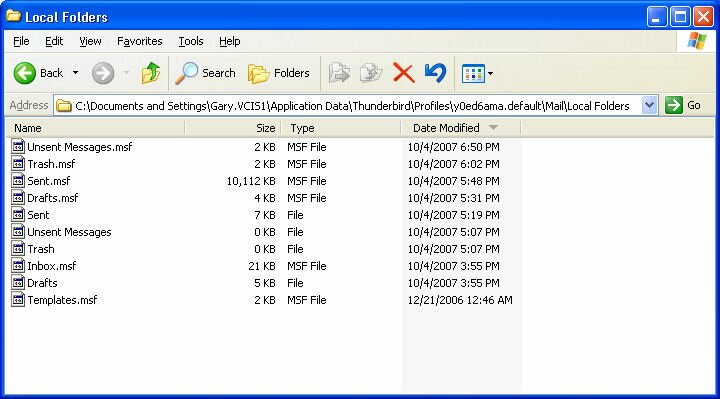
Task: Select the Sent.msf file icon
Action: [18, 180]
